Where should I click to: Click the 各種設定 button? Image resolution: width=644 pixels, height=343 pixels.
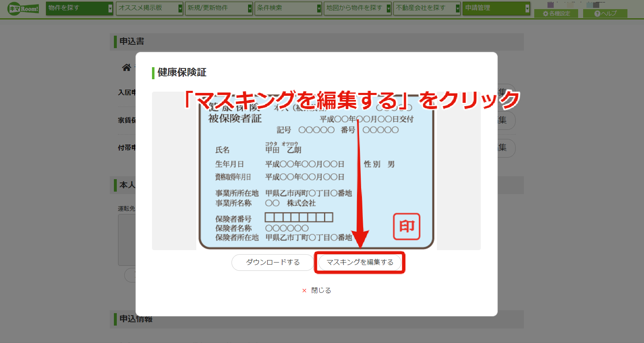(556, 14)
